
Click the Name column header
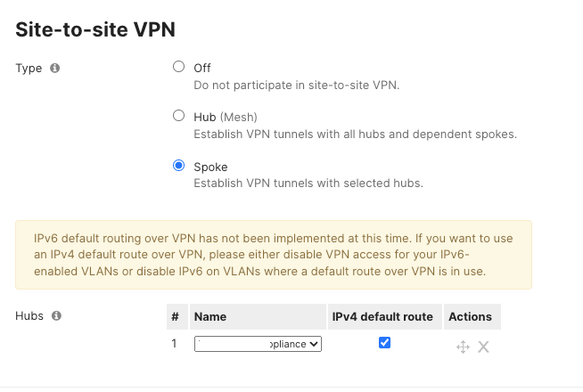(x=258, y=316)
